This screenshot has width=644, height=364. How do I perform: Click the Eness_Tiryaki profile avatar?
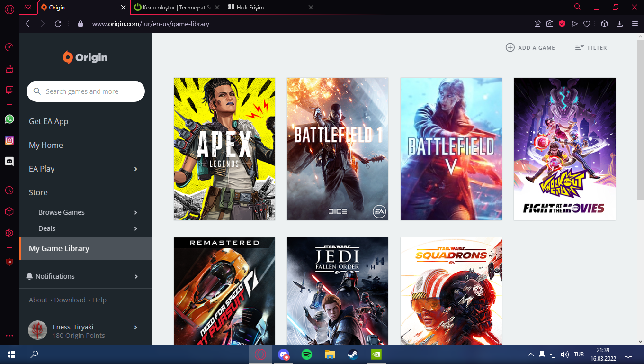click(37, 330)
